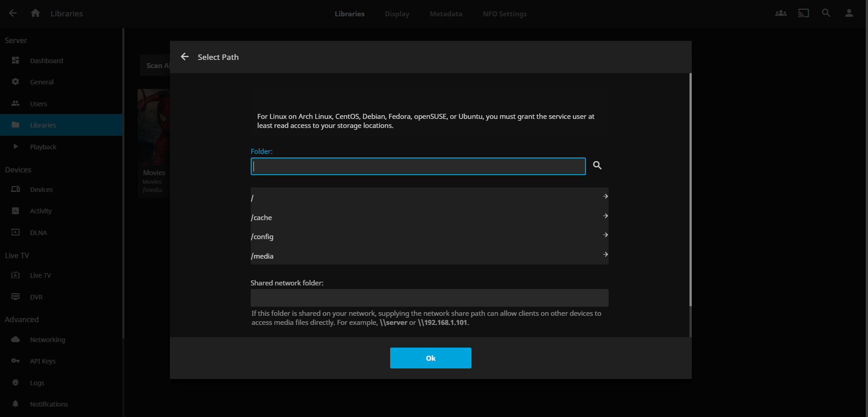Click the top-left back navigation arrow
Image resolution: width=868 pixels, height=417 pixels.
(13, 13)
